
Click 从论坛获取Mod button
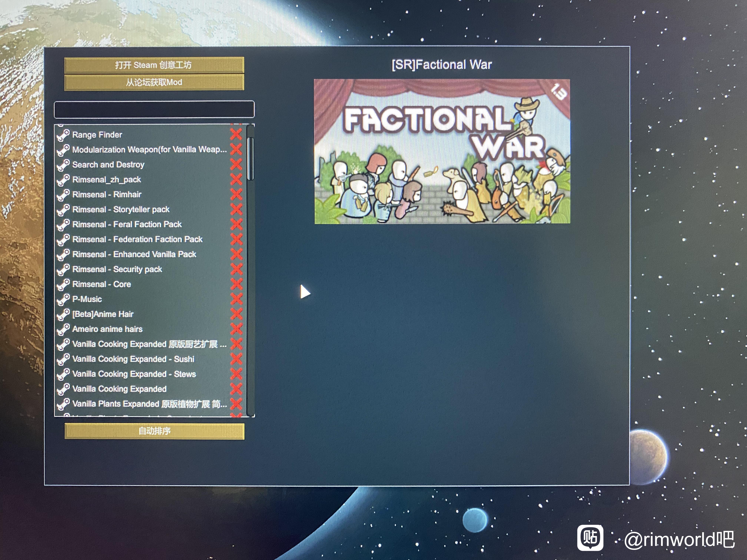coord(154,82)
